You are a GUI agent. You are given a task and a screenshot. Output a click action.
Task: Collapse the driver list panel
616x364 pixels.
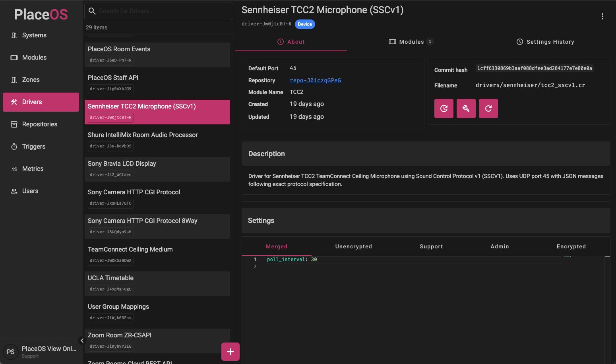coord(82,340)
